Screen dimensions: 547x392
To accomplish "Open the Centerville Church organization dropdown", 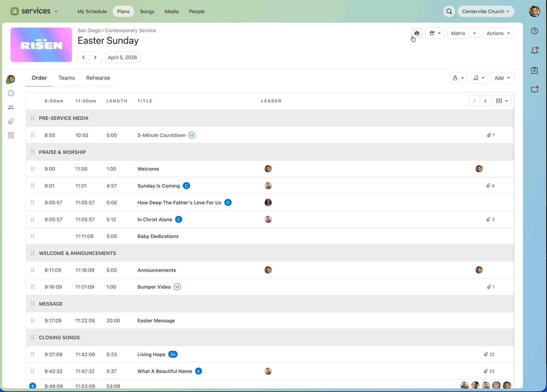I will click(486, 11).
